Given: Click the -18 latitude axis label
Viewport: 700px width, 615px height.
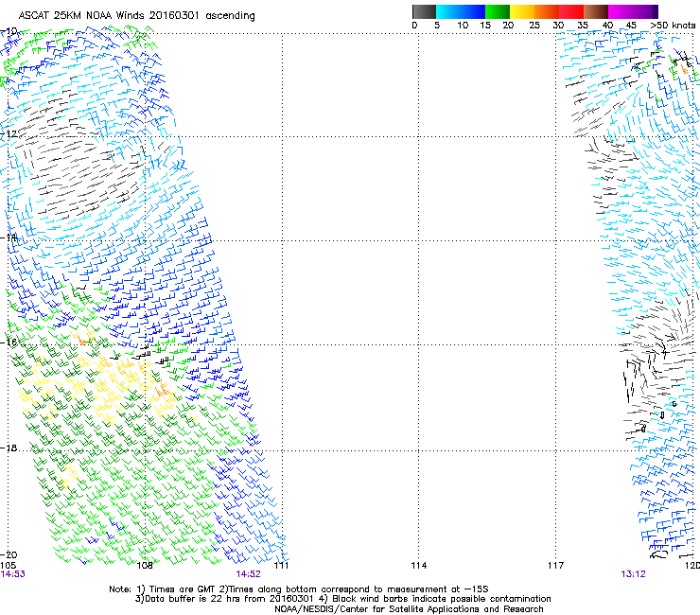Looking at the screenshot, I should [9, 448].
